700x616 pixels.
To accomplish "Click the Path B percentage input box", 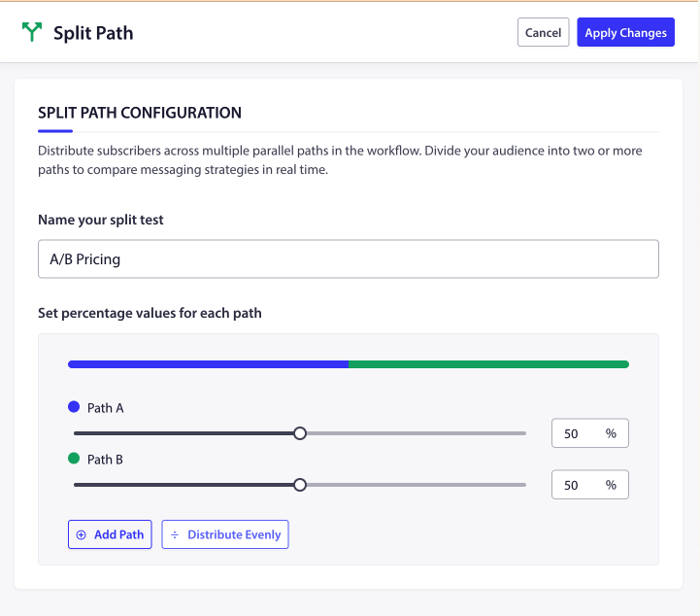I will point(577,484).
